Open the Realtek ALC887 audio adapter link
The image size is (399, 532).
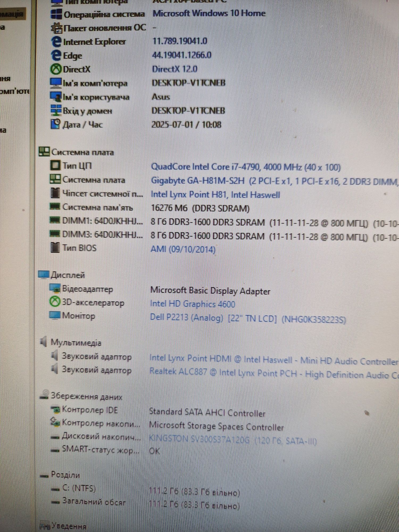[x=274, y=373]
